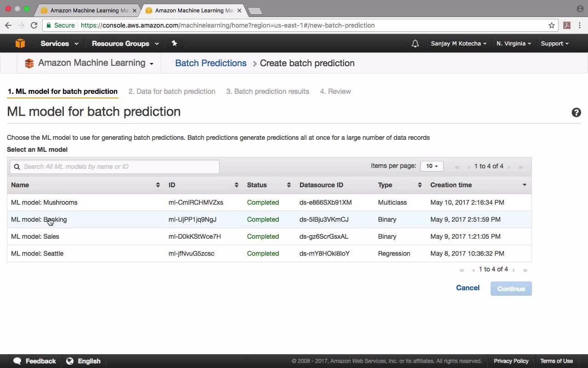Click the AWS cube home icon
Screen dimensions: 588x368
click(x=20, y=43)
